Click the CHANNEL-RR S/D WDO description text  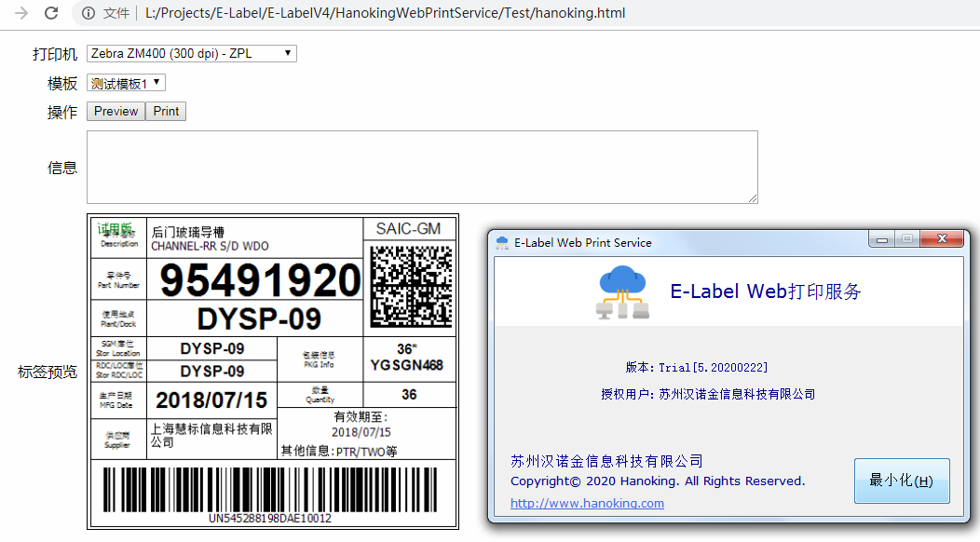click(x=210, y=246)
